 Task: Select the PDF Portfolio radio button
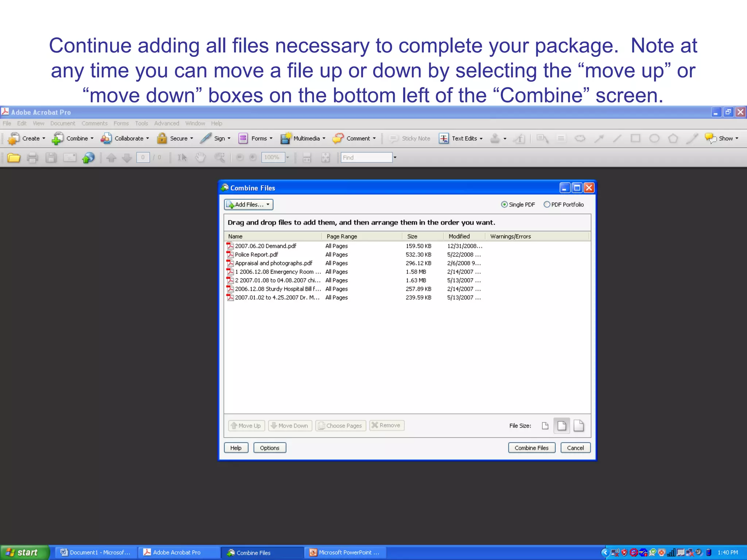[547, 205]
